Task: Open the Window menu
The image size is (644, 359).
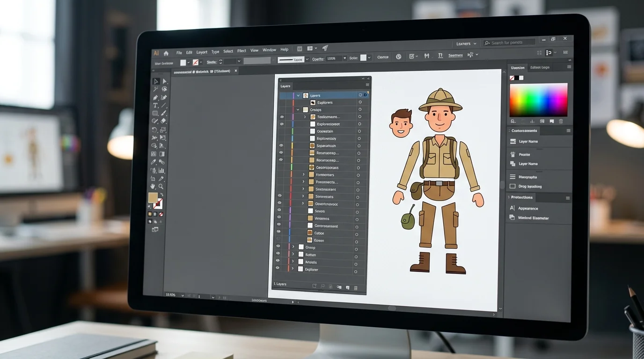Action: [269, 50]
